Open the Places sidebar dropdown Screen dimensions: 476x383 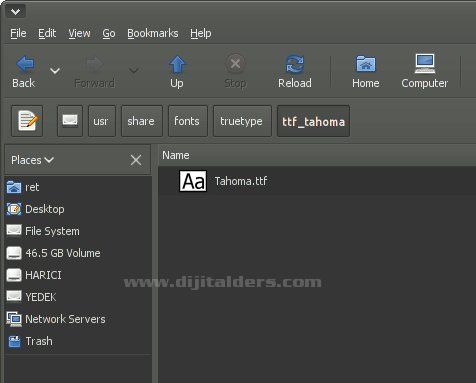click(x=32, y=160)
